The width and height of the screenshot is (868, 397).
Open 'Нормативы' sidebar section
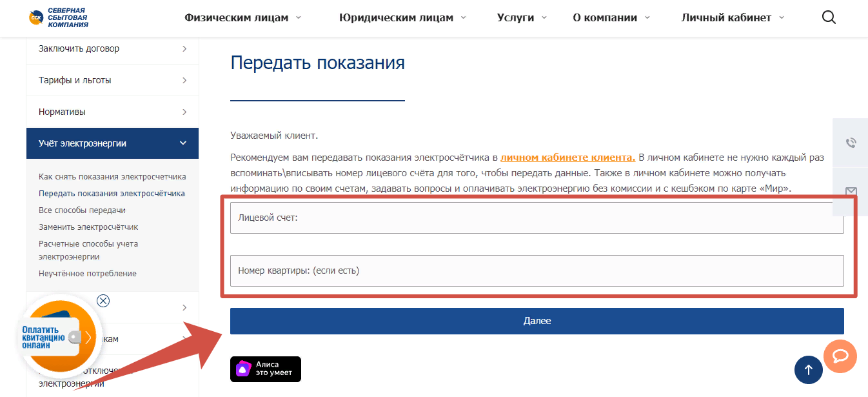click(112, 112)
